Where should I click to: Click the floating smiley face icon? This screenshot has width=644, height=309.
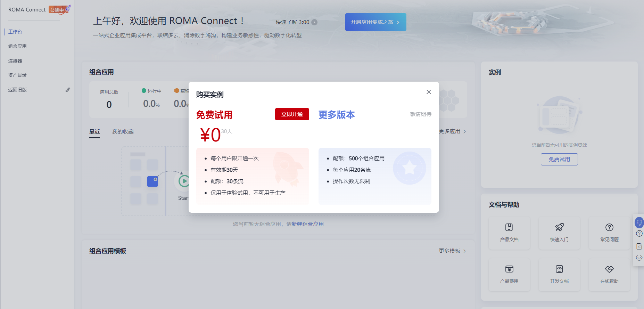tap(639, 258)
